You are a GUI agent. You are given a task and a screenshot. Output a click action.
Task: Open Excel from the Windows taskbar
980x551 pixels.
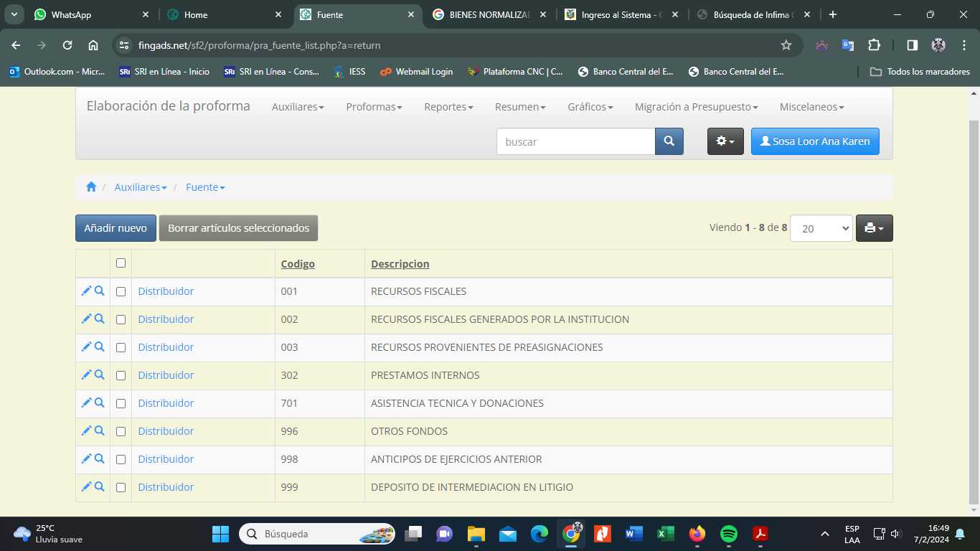tap(665, 534)
